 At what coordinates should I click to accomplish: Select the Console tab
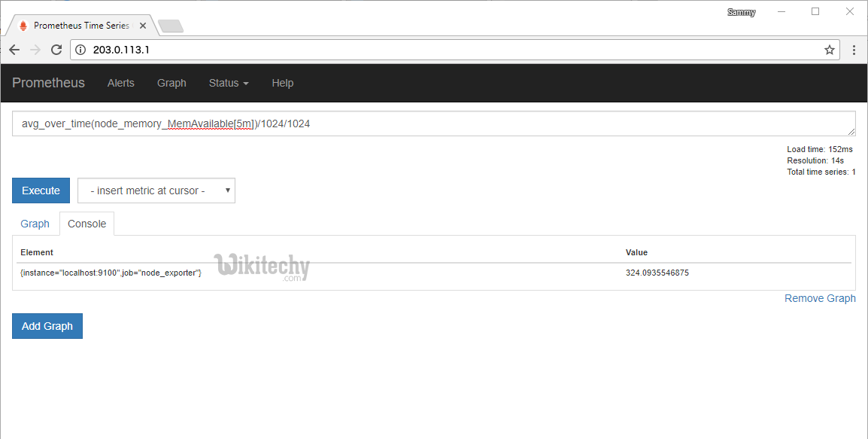tap(86, 224)
